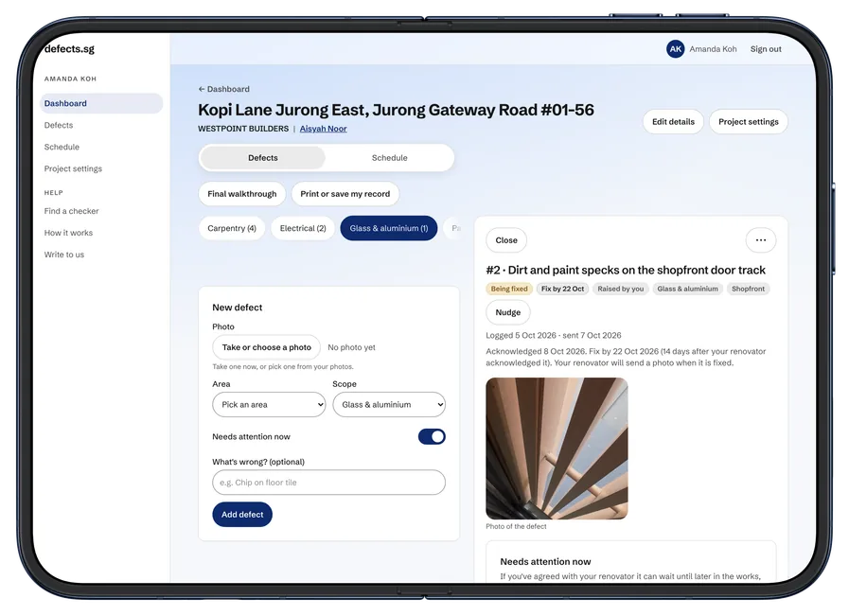Select the Glass & aluminium (1) chip

click(389, 228)
